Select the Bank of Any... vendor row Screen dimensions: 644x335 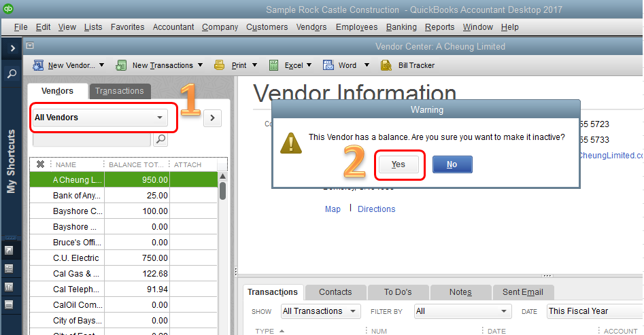(124, 196)
